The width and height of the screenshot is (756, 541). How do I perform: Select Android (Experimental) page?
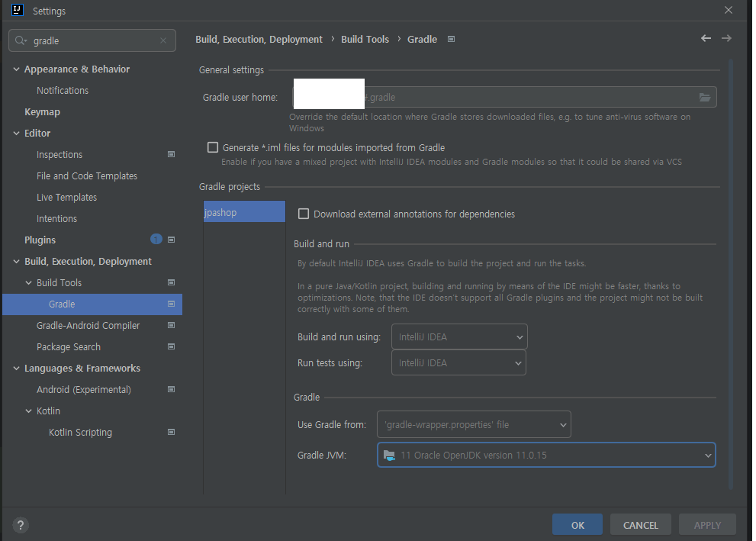point(84,390)
